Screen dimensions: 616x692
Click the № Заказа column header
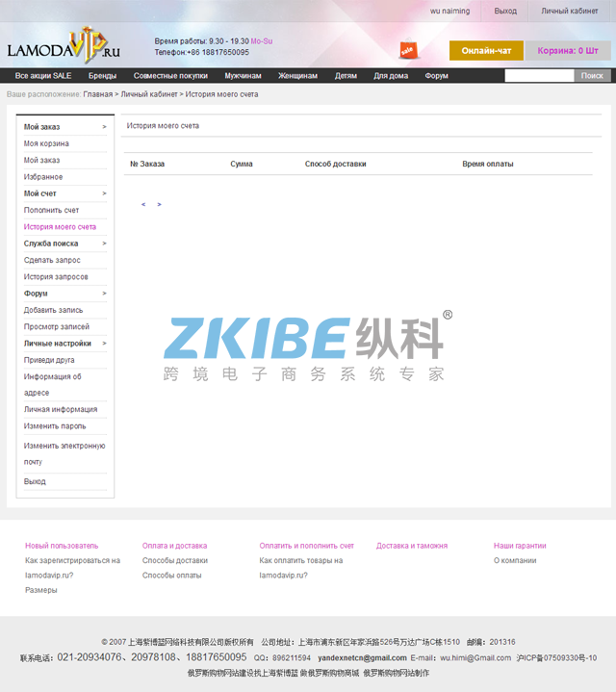tap(147, 165)
